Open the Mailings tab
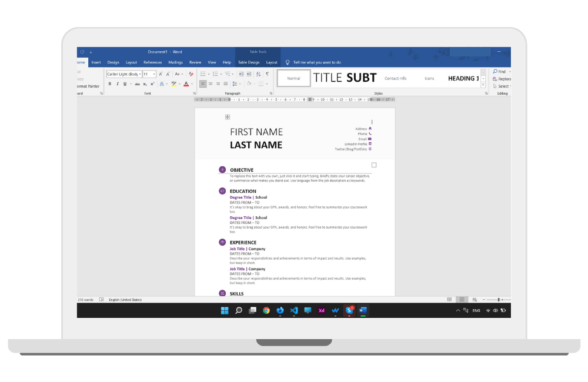Viewport: 588px width, 382px height. tap(175, 62)
